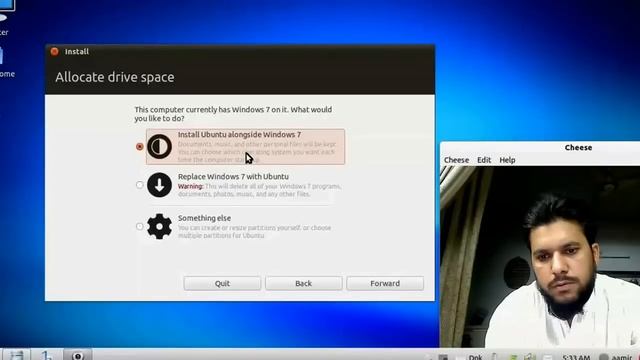Image resolution: width=640 pixels, height=360 pixels.
Task: Close the Install window with the red button
Action: [x=55, y=51]
